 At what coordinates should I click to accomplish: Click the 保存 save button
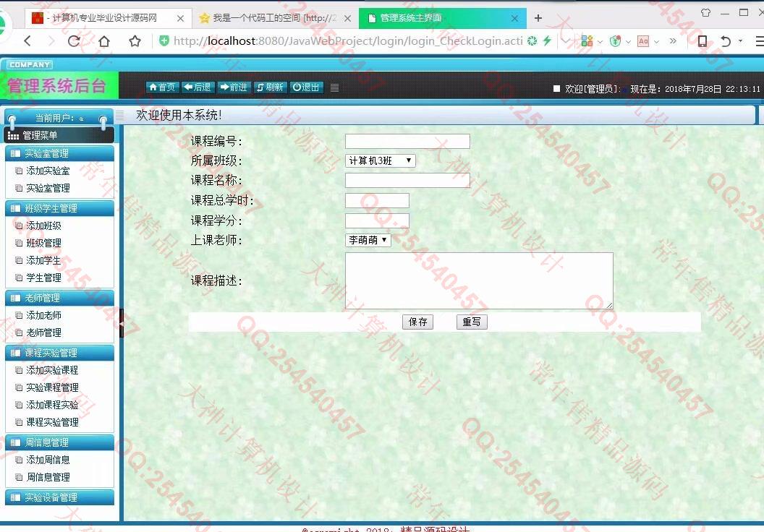tap(417, 322)
